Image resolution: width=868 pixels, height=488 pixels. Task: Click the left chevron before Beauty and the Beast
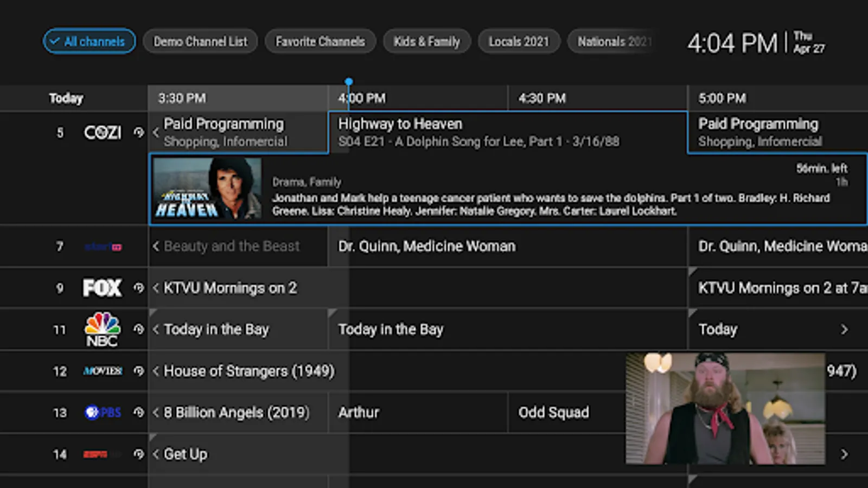point(156,246)
